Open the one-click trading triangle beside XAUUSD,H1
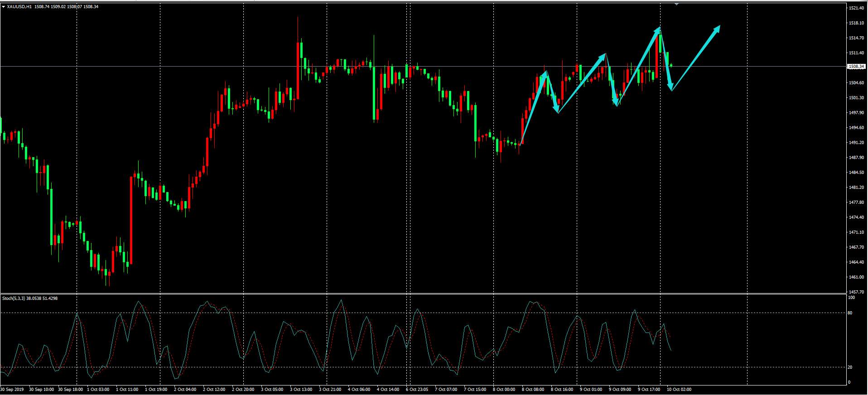 click(x=4, y=7)
